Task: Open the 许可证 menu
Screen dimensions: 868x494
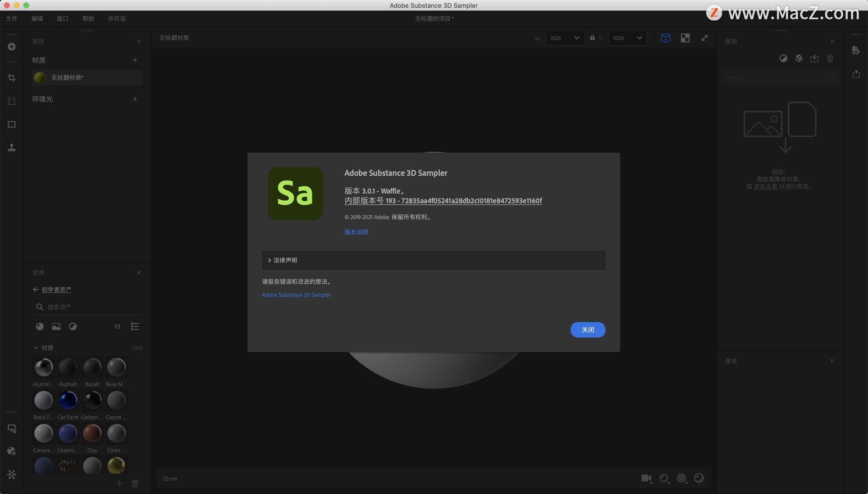Action: tap(117, 19)
